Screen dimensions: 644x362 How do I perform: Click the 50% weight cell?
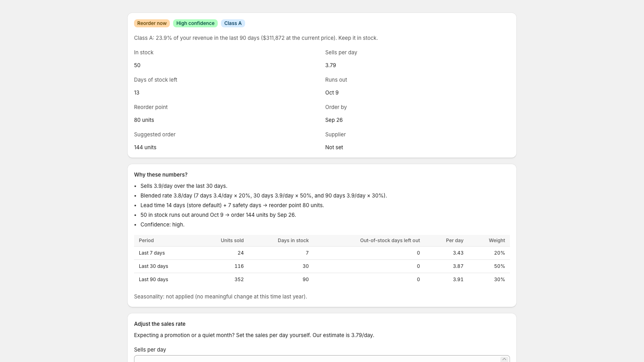click(x=500, y=266)
